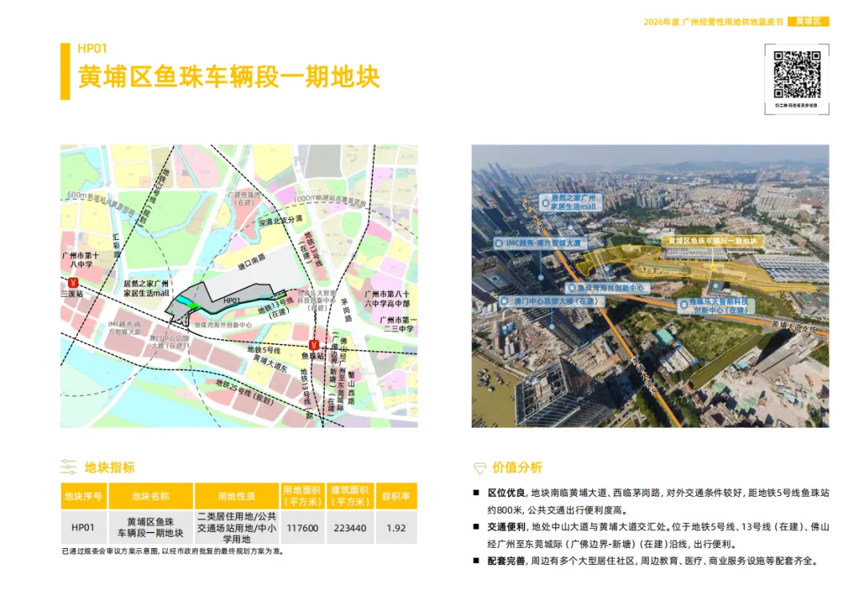Click the 深涌北支分涌 label on the map

tap(281, 220)
